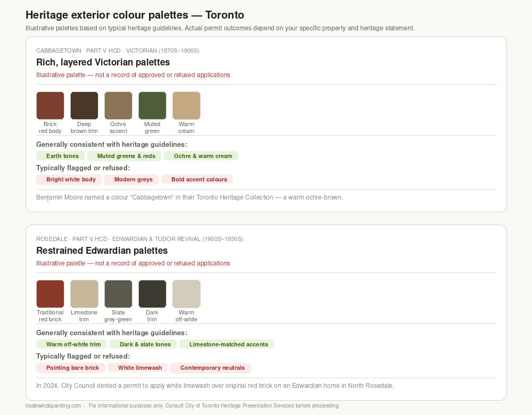Image resolution: width=532 pixels, height=415 pixels.
Task: Select the Warm off-white swatch
Action: pyautogui.click(x=186, y=294)
